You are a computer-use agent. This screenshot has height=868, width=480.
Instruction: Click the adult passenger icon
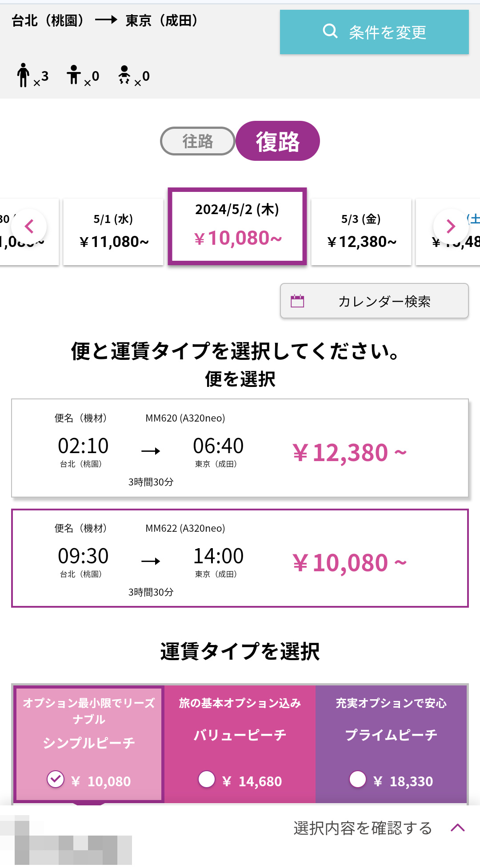click(23, 75)
